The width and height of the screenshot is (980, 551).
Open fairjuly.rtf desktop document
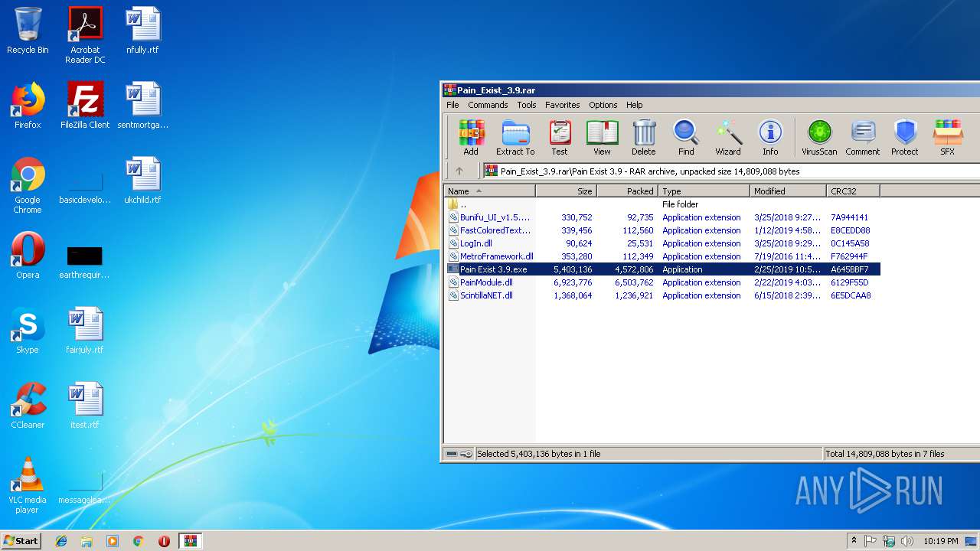pyautogui.click(x=85, y=331)
